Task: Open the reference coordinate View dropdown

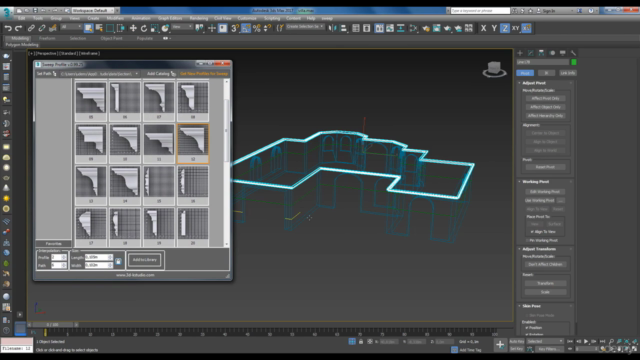Action: (182, 27)
